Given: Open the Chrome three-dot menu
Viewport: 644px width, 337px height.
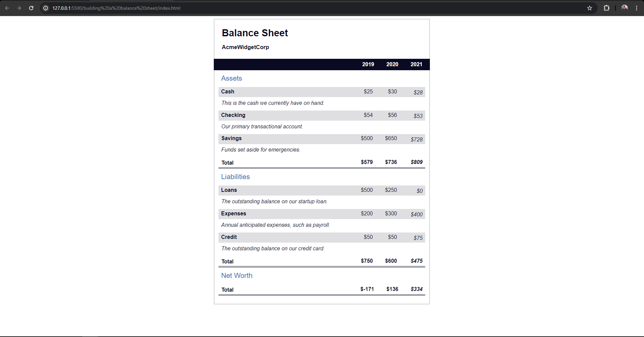Looking at the screenshot, I should (637, 8).
